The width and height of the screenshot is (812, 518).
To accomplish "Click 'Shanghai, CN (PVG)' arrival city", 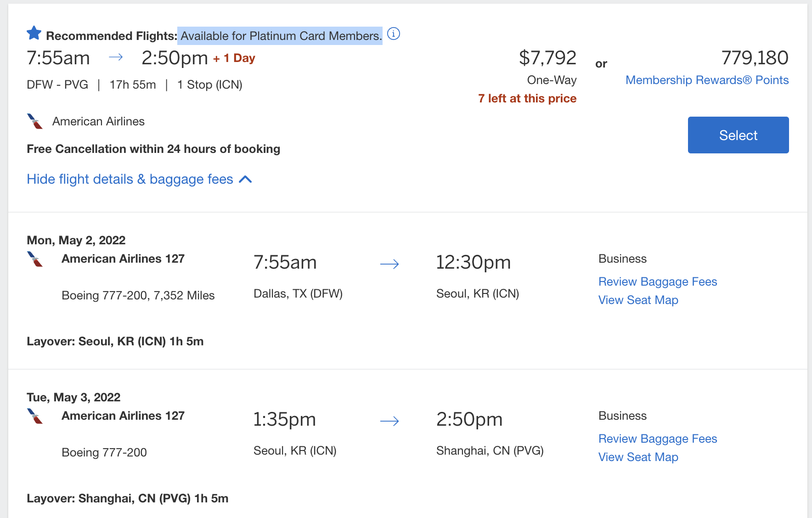I will [x=490, y=450].
